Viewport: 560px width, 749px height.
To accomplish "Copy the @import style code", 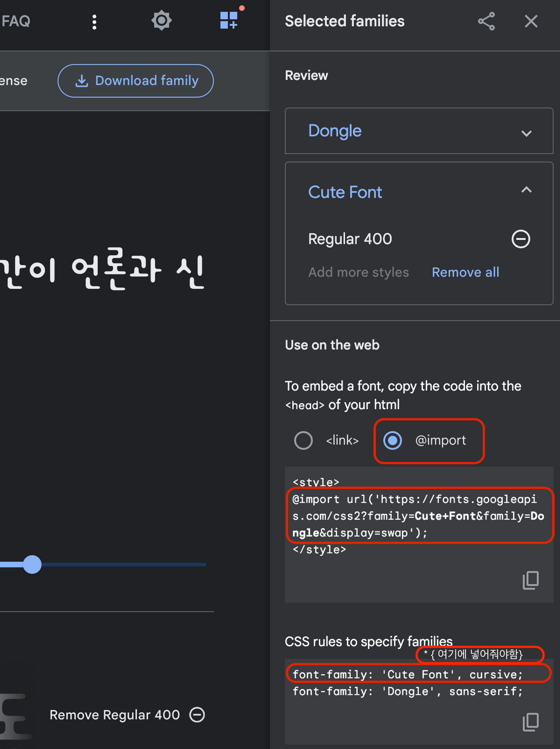I will [x=531, y=580].
